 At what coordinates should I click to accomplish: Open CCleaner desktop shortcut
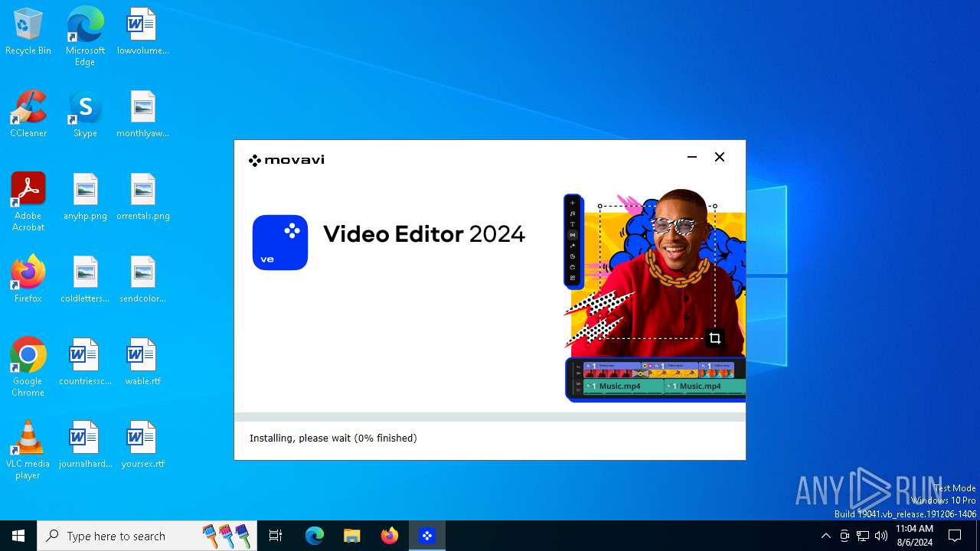28,114
